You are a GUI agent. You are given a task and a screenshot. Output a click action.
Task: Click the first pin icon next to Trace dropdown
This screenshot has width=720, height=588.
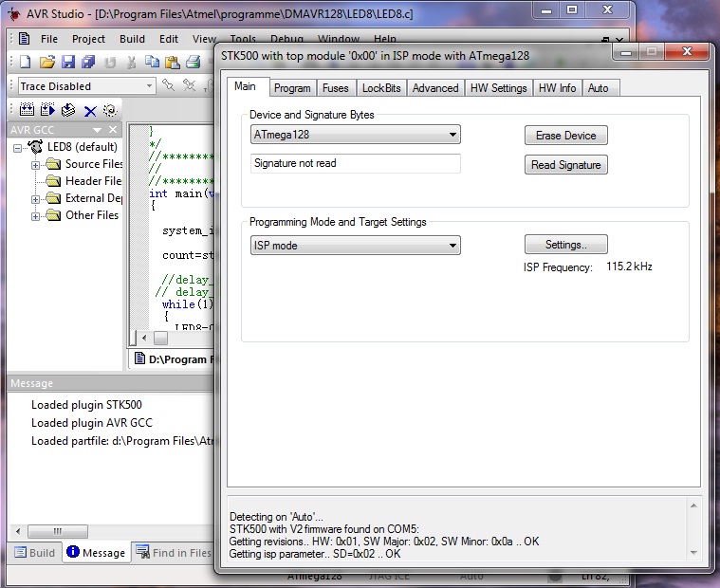169,85
